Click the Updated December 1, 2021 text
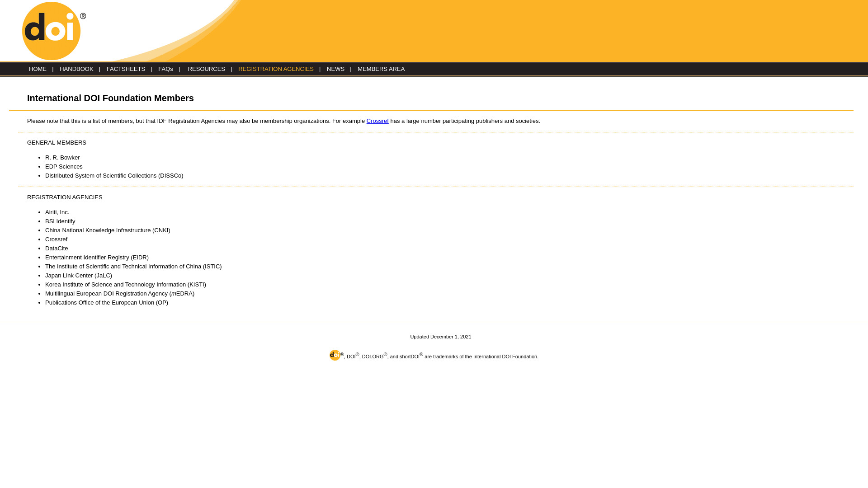The image size is (868, 488). tap(441, 337)
